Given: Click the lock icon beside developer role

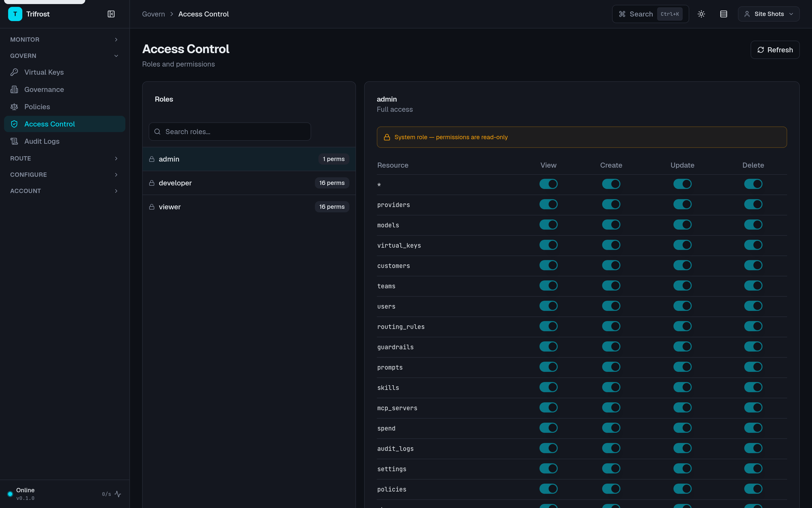Looking at the screenshot, I should point(152,183).
